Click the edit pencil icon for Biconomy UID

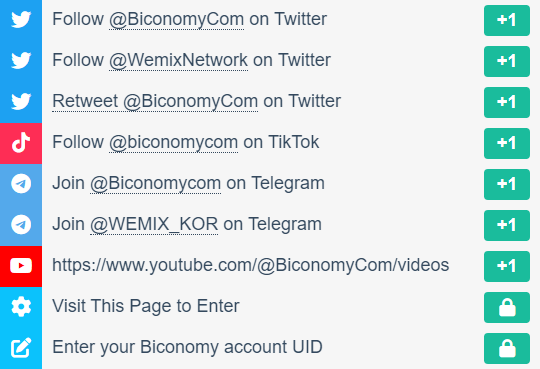21,347
